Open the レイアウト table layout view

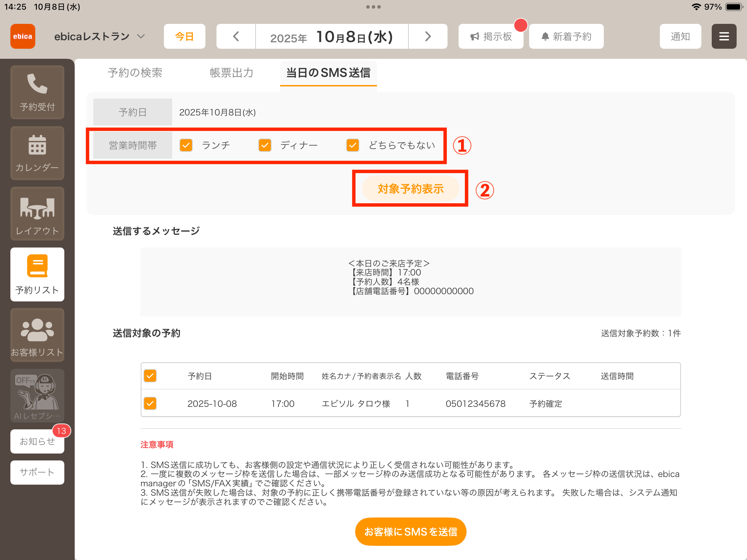click(x=37, y=214)
